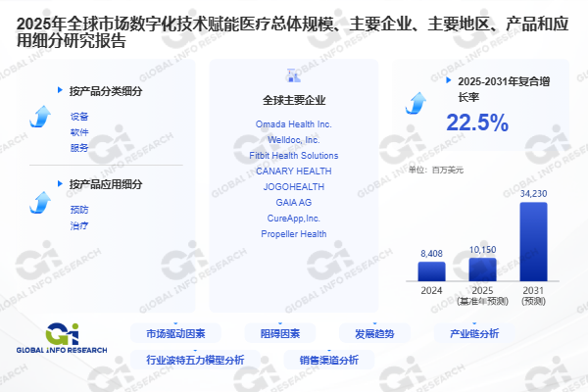Click the 2031 (预测) axis label

tap(534, 296)
